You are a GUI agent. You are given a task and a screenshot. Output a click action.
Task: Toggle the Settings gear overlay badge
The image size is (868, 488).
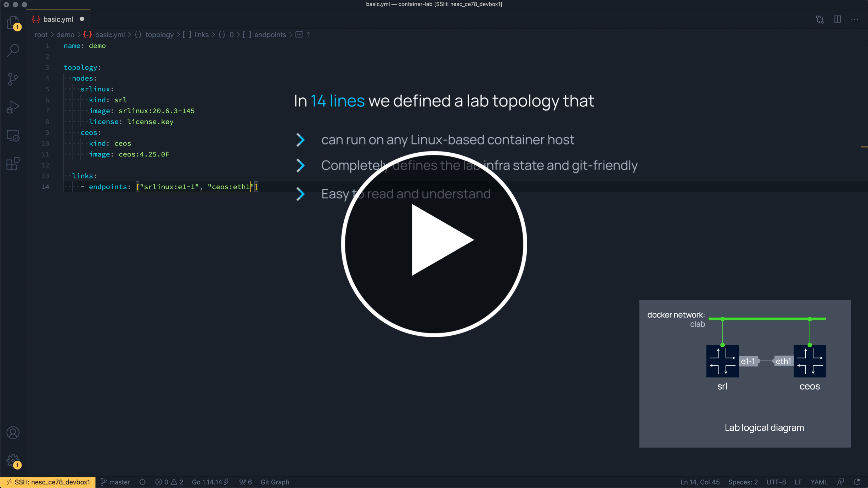(17, 465)
